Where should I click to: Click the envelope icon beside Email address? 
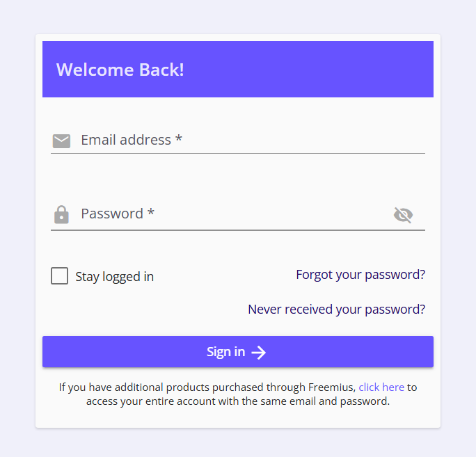pos(61,141)
